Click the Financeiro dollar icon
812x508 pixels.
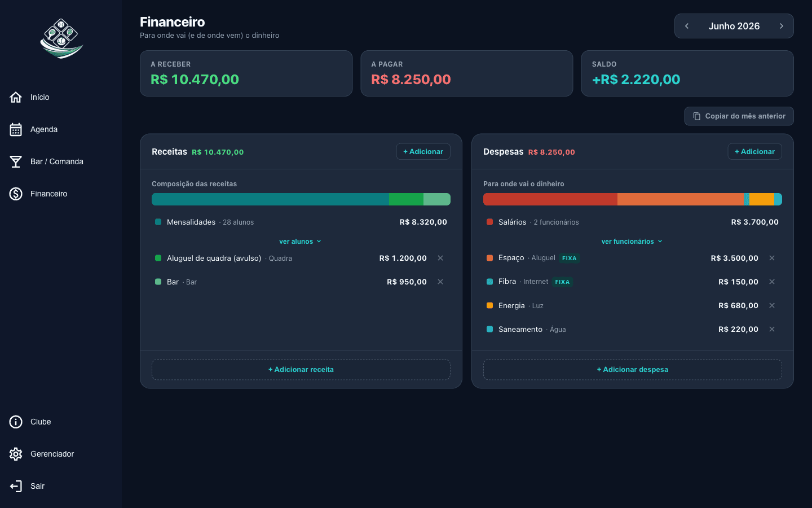tap(16, 194)
